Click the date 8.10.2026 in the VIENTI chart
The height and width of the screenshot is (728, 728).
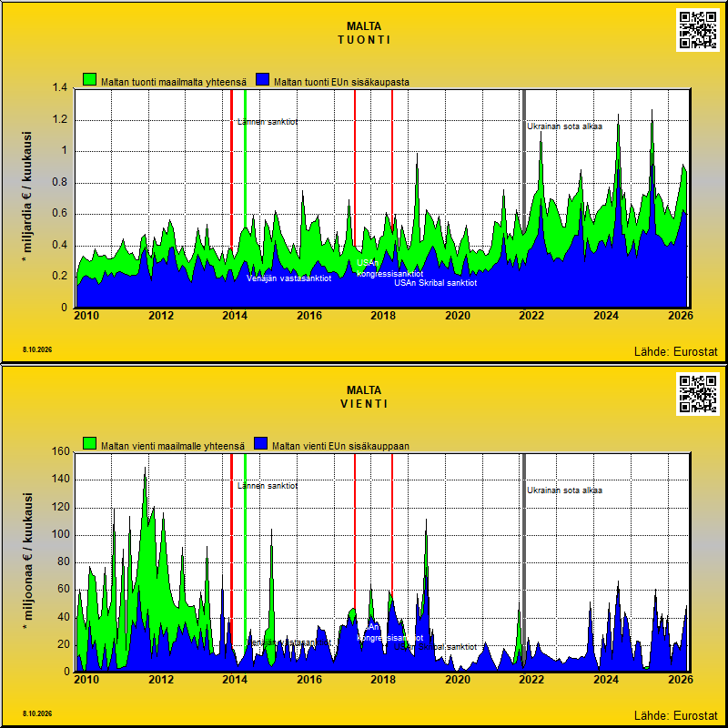(37, 713)
